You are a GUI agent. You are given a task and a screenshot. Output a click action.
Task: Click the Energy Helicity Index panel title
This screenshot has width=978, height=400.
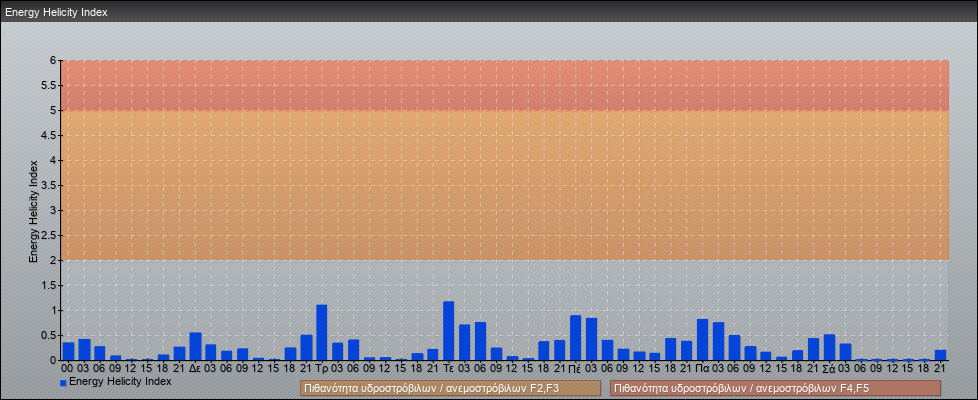(57, 12)
